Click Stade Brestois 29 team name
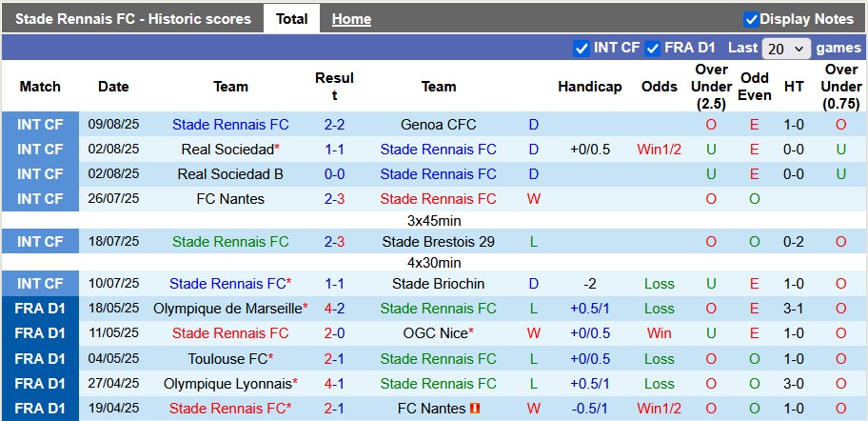 (x=439, y=242)
